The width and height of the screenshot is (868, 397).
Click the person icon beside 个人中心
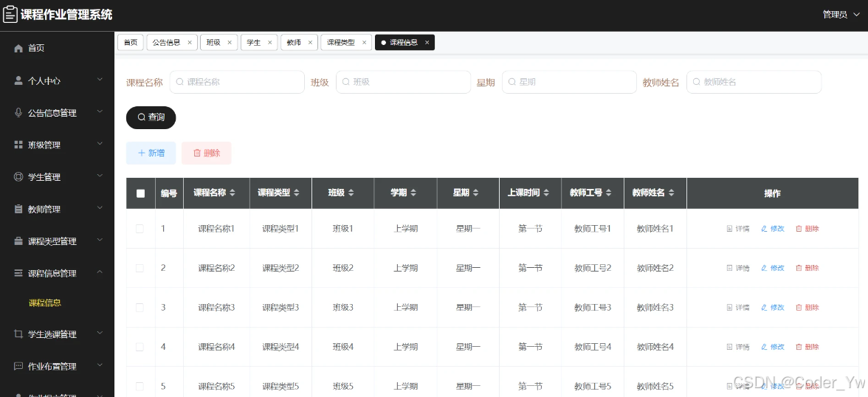point(18,81)
